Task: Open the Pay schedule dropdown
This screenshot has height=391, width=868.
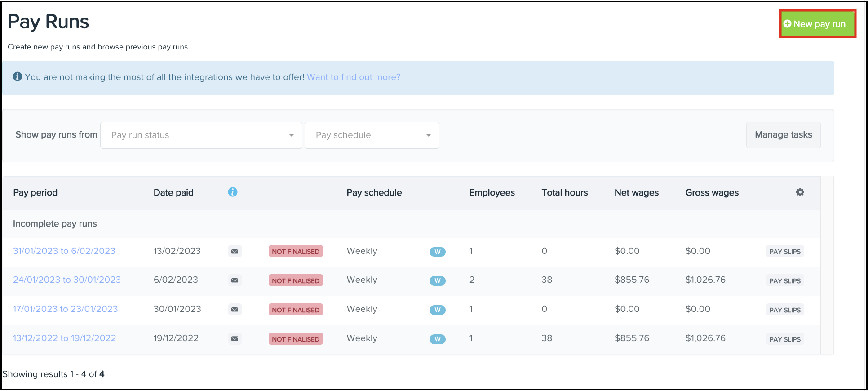Action: tap(372, 135)
